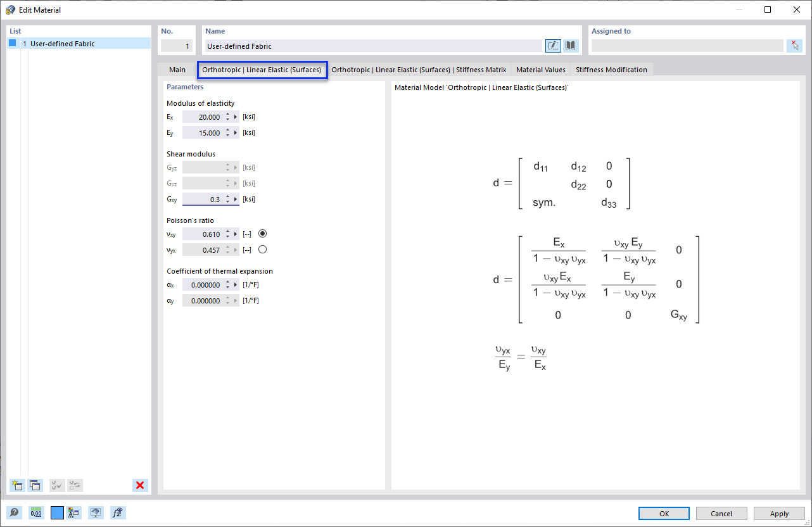812x527 pixels.
Task: Switch to the Main tab
Action: point(177,70)
